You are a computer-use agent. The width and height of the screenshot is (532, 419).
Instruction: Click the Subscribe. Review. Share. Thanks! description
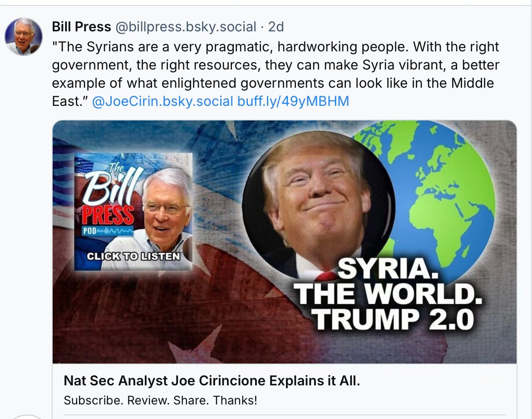[161, 400]
